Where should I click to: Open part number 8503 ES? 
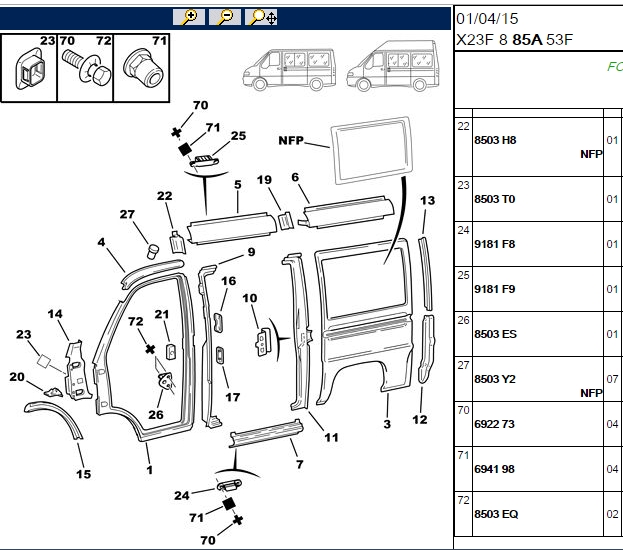[x=495, y=334]
